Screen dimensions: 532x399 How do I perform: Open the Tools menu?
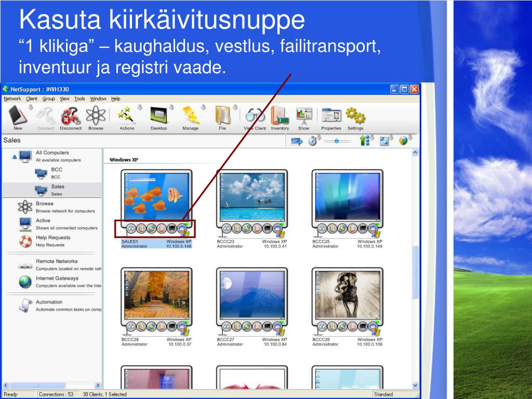(x=79, y=99)
